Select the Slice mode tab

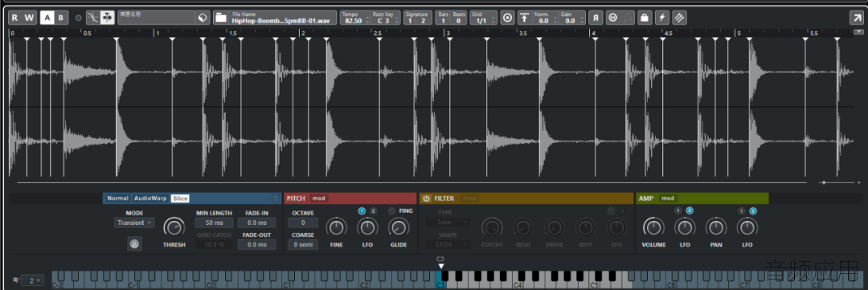click(179, 198)
